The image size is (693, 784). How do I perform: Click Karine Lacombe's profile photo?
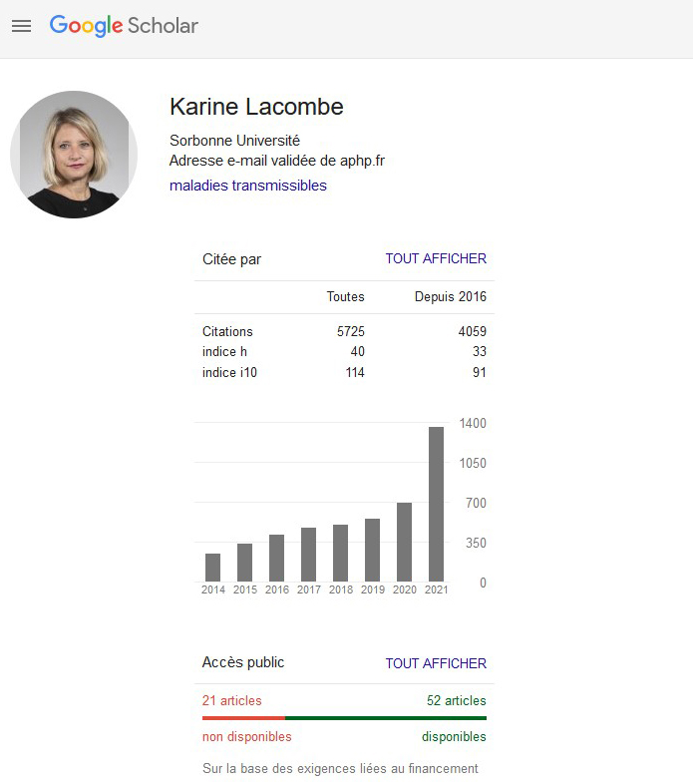tap(74, 155)
